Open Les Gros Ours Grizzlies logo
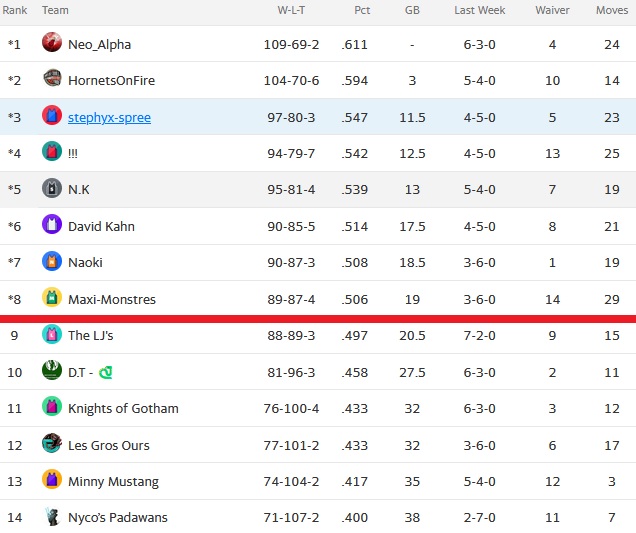 click(x=52, y=443)
